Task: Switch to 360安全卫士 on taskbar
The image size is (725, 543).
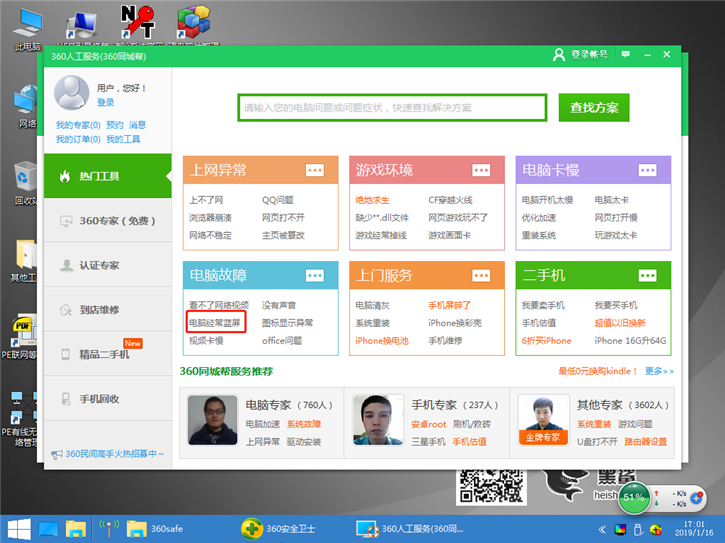Action: (278, 529)
